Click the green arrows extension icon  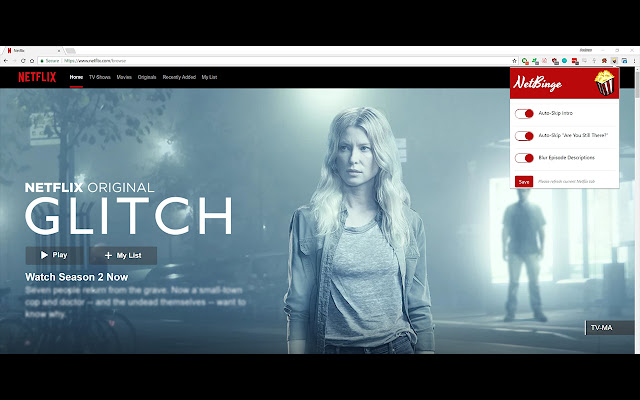[535, 61]
